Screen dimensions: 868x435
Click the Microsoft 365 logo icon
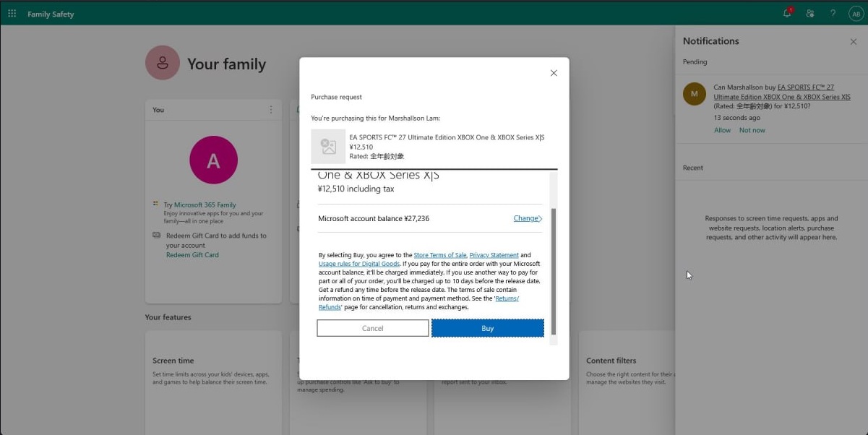(x=156, y=204)
